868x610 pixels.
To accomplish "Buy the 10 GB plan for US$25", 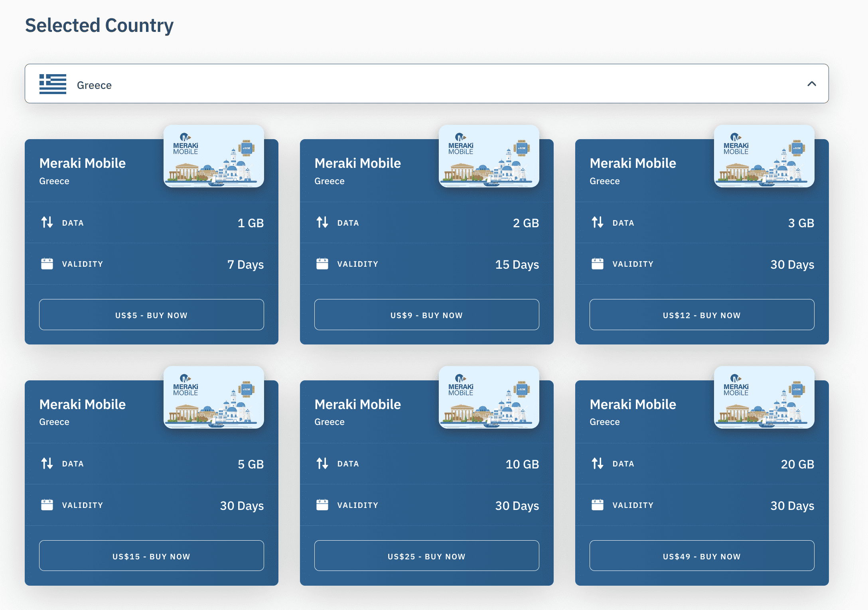I will (x=426, y=556).
